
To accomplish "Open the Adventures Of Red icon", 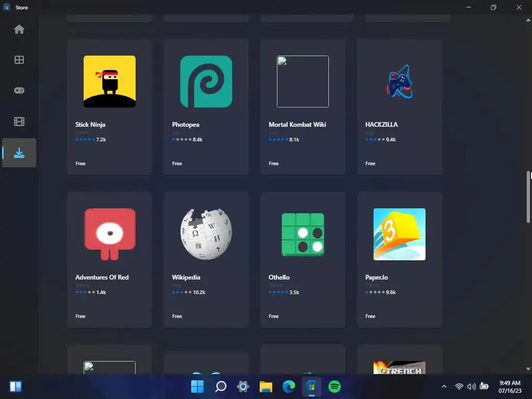I will pyautogui.click(x=110, y=234).
